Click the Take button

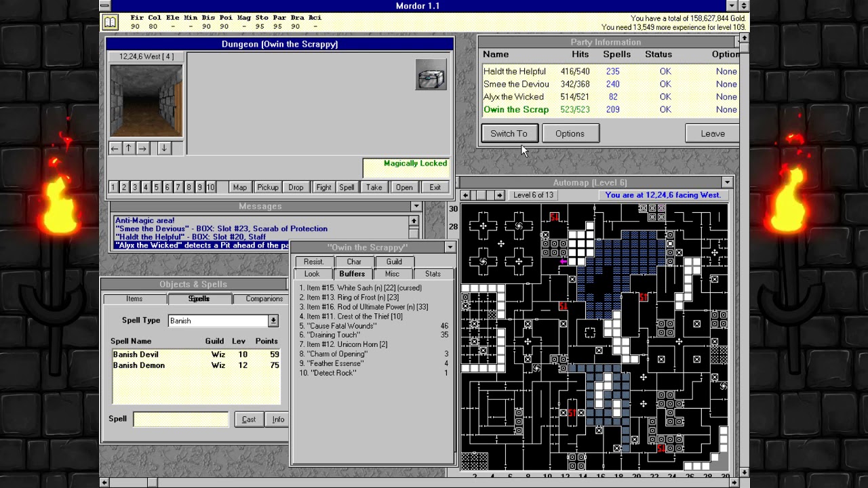[374, 188]
